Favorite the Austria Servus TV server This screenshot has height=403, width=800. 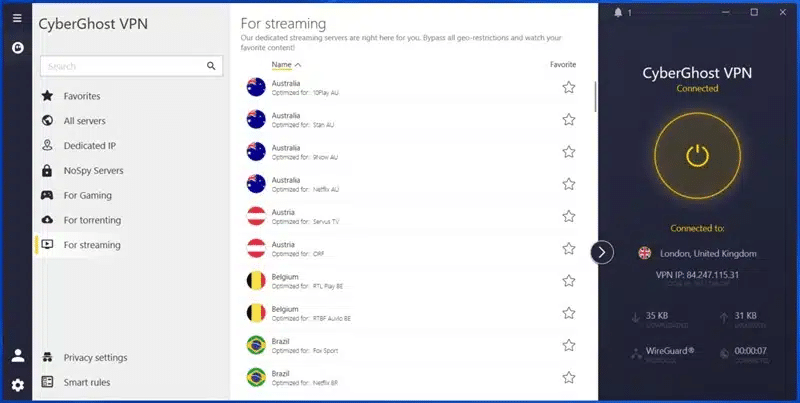569,216
